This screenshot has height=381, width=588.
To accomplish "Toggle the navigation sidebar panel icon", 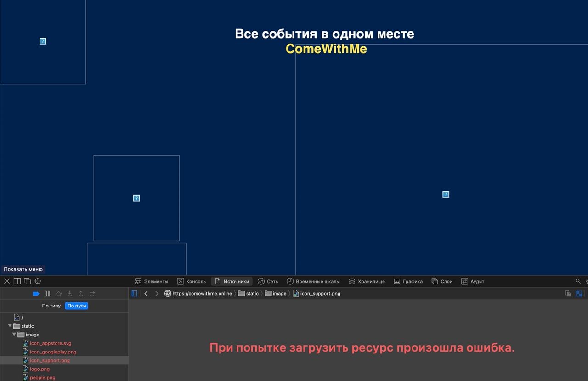I will click(x=135, y=294).
